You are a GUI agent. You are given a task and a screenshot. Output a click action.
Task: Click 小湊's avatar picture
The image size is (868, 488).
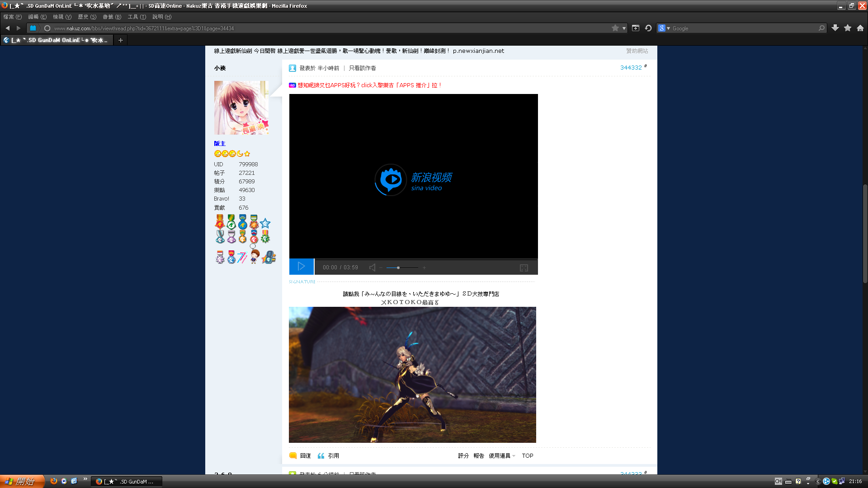[x=241, y=108]
